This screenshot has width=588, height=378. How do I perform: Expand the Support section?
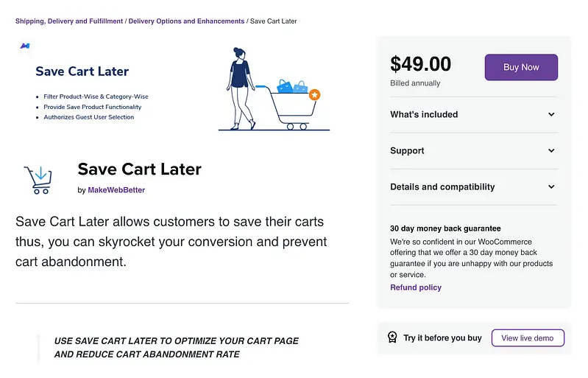pos(407,150)
